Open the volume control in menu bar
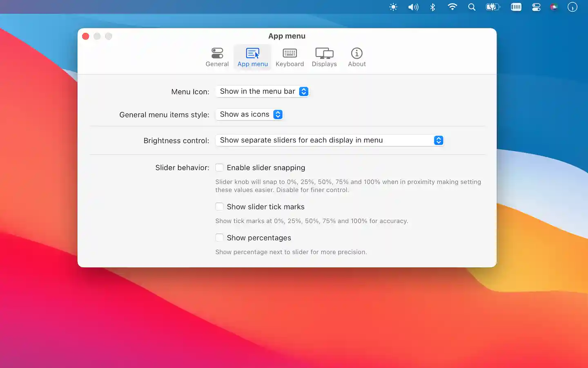The height and width of the screenshot is (368, 588). pos(413,7)
